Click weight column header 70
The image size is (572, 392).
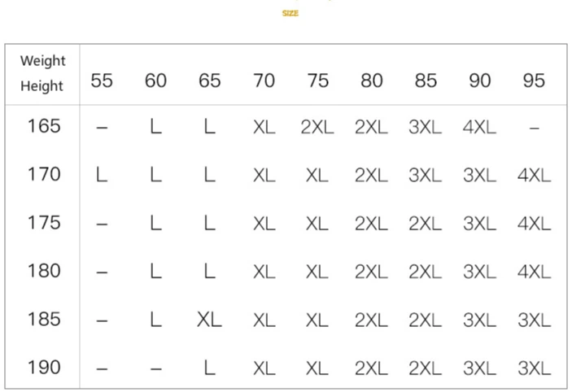[264, 81]
